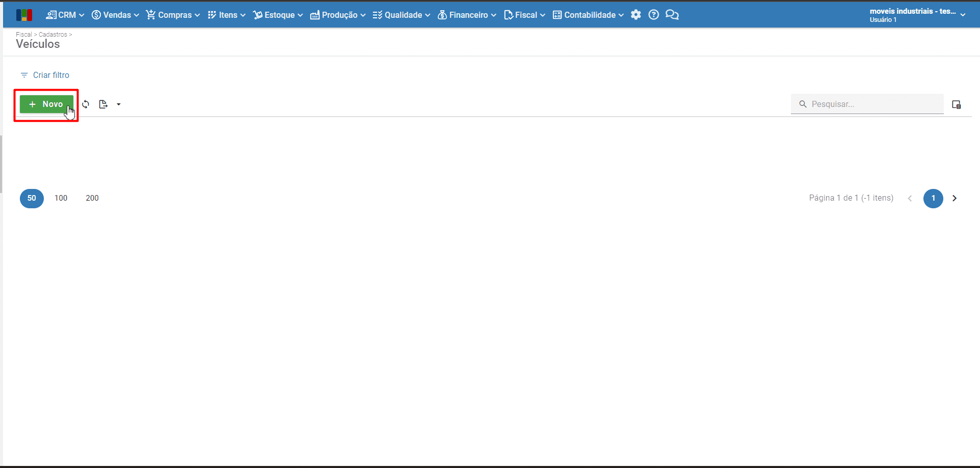Expand the moveis industriais user dropdown
Screen dimensions: 980x468
click(x=917, y=15)
